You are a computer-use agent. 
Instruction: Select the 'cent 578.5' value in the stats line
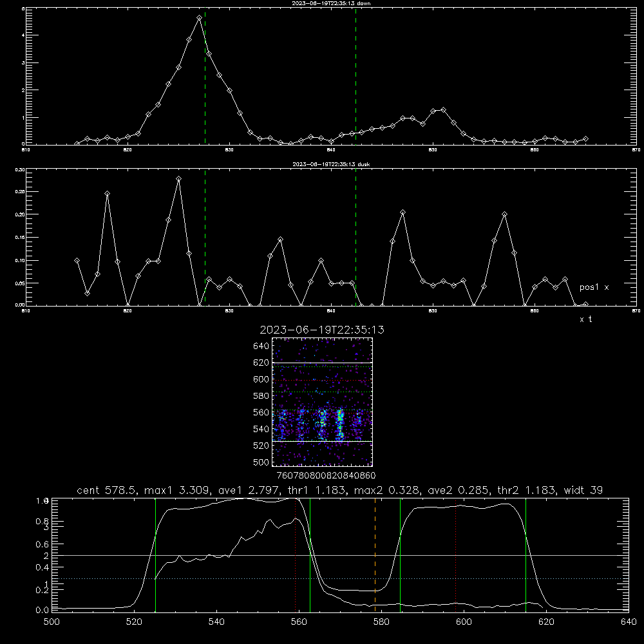click(107, 490)
